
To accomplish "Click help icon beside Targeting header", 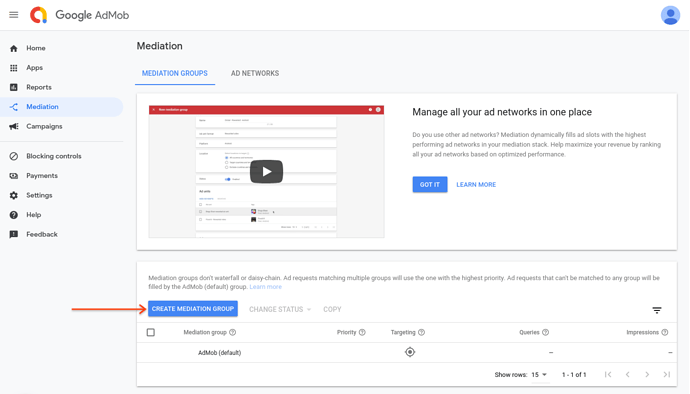I will click(422, 332).
